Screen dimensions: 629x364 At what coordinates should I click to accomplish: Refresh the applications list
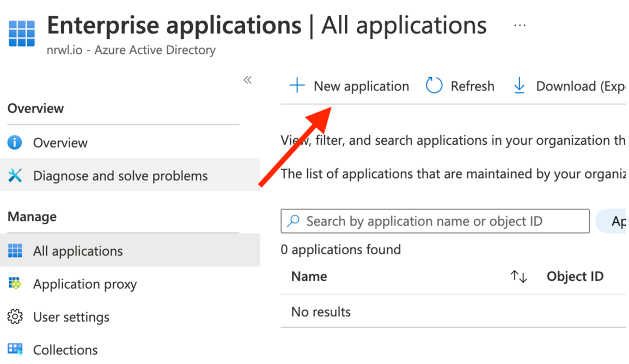coord(472,85)
